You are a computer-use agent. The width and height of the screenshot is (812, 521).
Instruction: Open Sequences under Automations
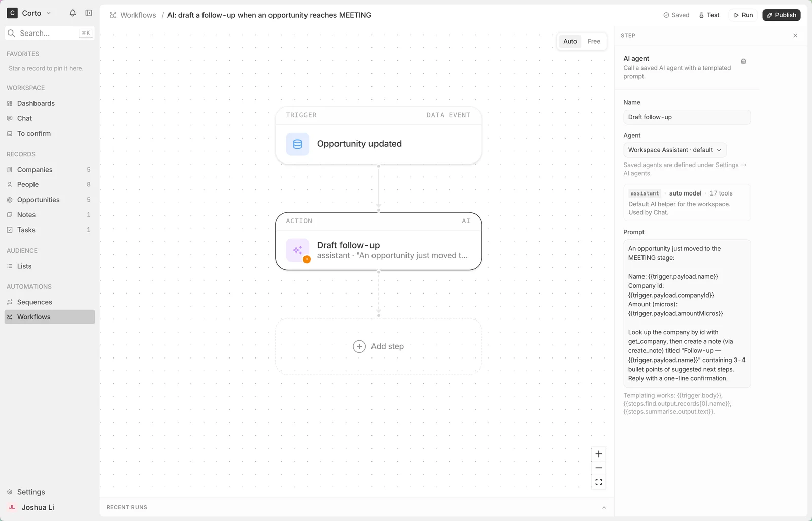(x=50, y=302)
